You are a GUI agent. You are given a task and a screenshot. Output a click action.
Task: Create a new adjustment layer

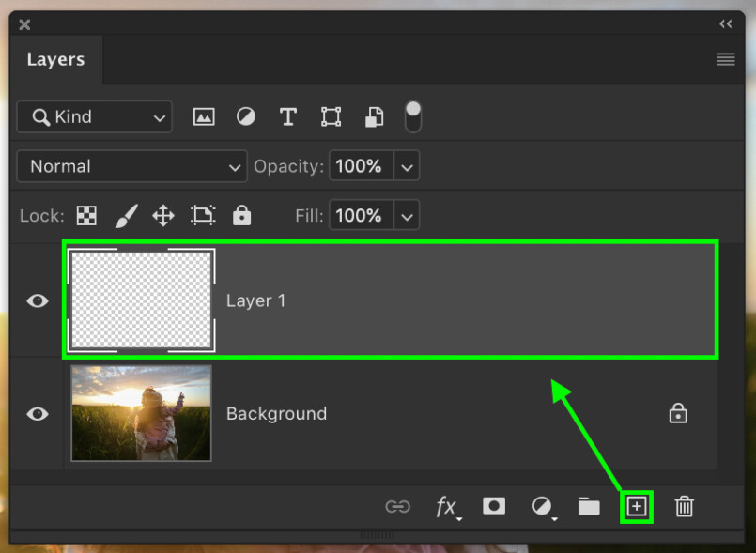(542, 506)
